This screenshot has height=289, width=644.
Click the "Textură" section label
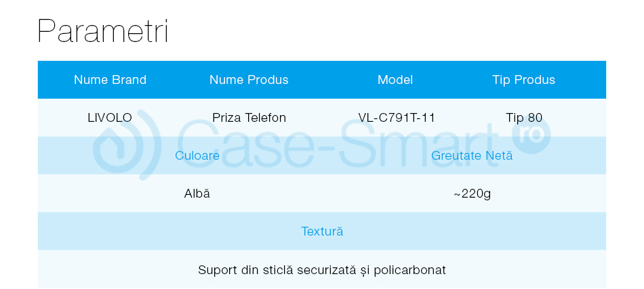pos(322,231)
